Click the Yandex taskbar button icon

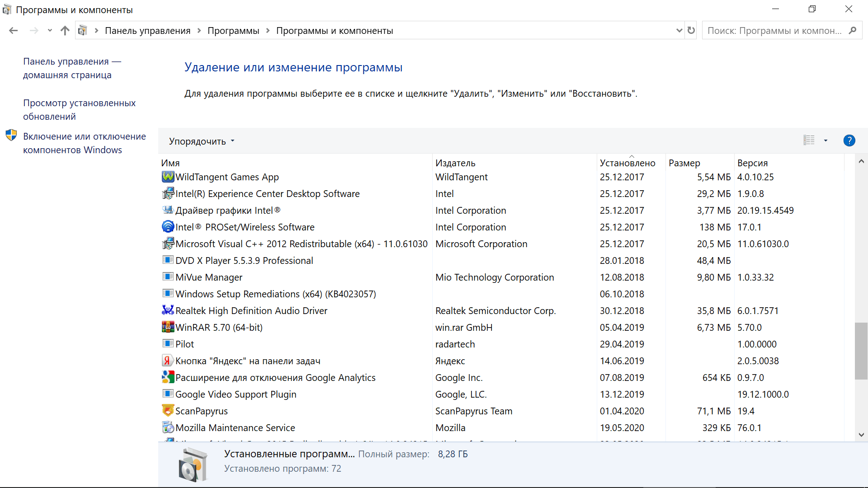coord(168,361)
